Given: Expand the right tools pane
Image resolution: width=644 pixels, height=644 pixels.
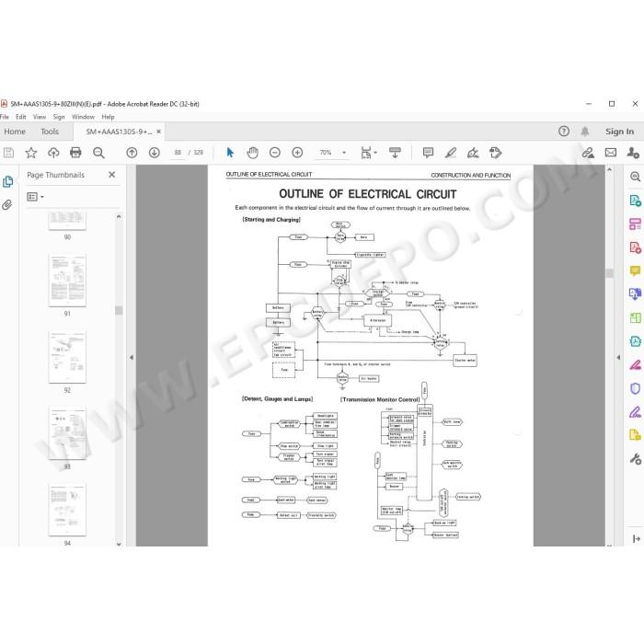Looking at the screenshot, I should pyautogui.click(x=637, y=539).
